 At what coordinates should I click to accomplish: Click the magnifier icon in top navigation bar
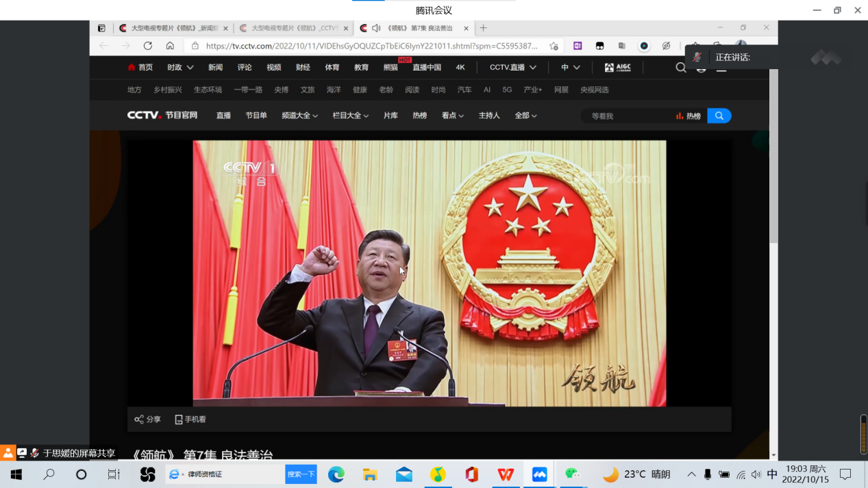pos(680,67)
